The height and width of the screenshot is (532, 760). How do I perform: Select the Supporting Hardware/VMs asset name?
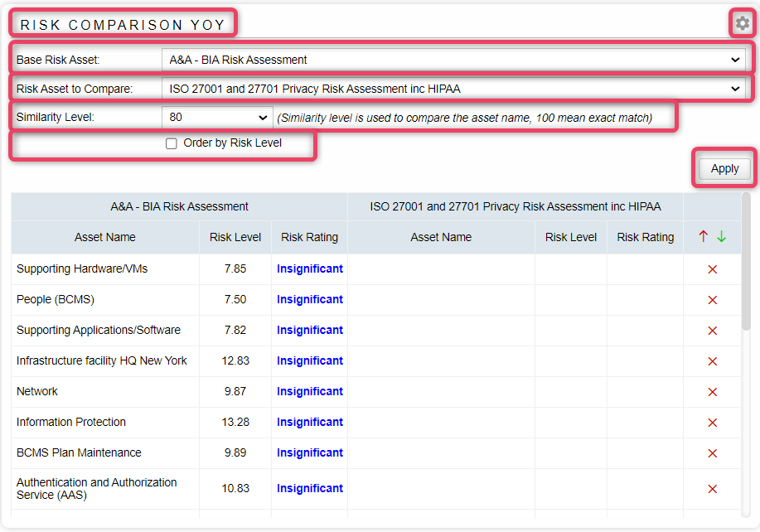[82, 269]
